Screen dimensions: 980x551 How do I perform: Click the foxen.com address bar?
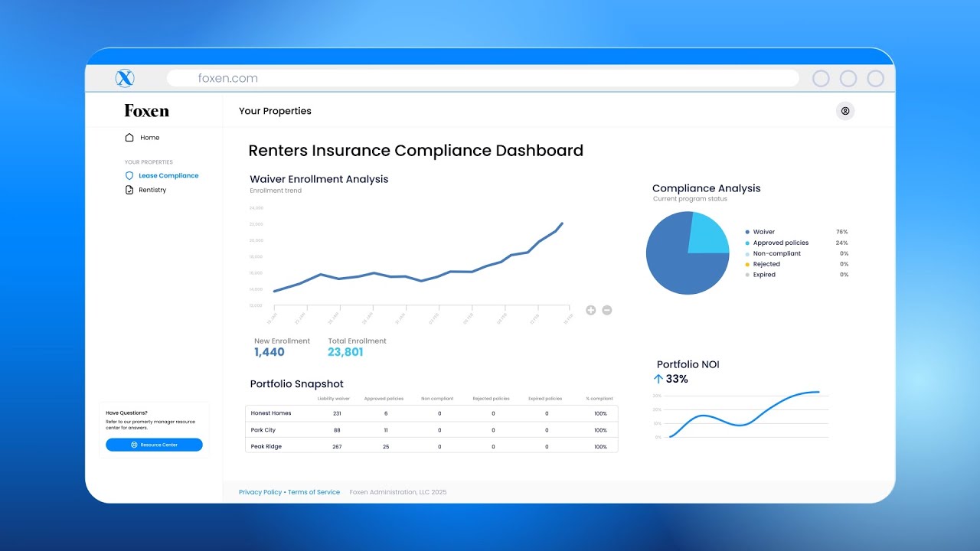pyautogui.click(x=227, y=77)
